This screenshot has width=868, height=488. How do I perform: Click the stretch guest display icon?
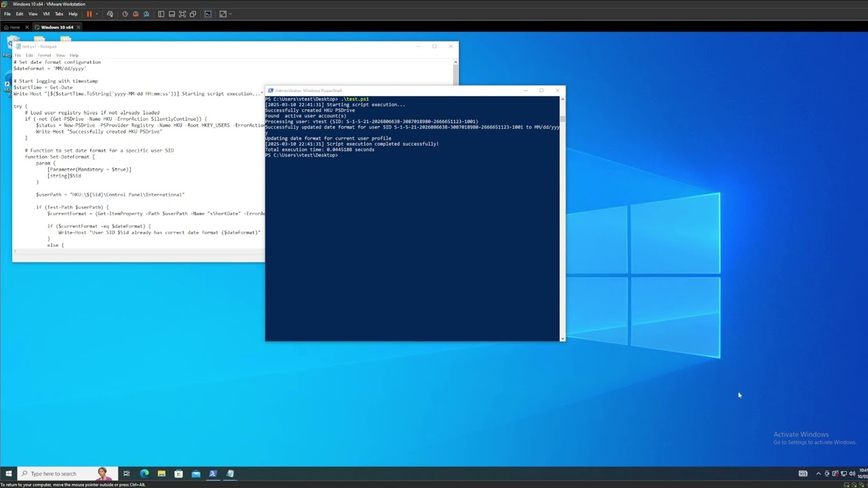pyautogui.click(x=222, y=14)
